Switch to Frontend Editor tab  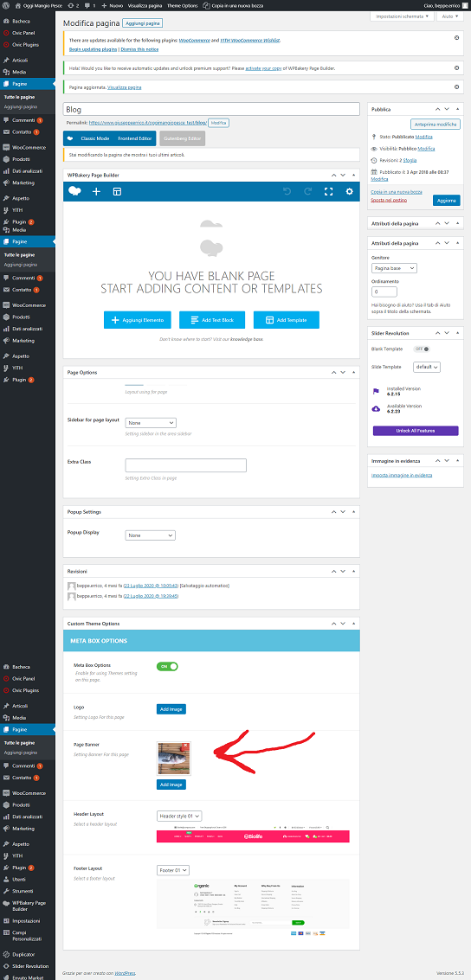136,138
